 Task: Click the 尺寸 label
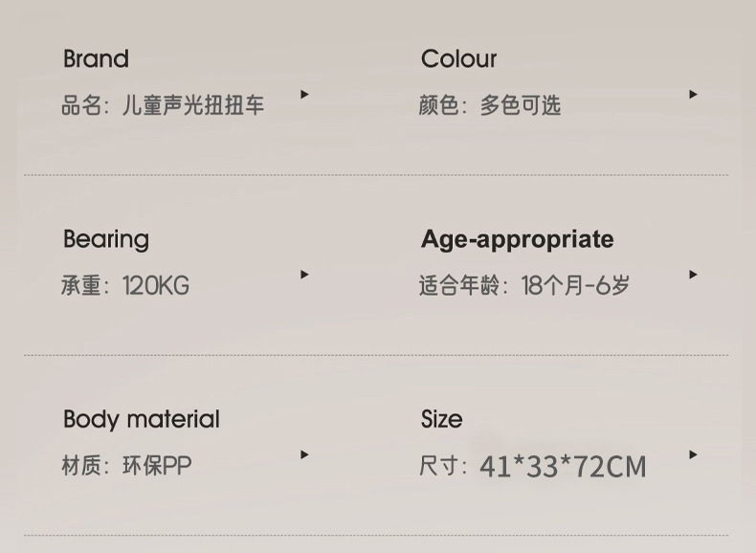(438, 467)
